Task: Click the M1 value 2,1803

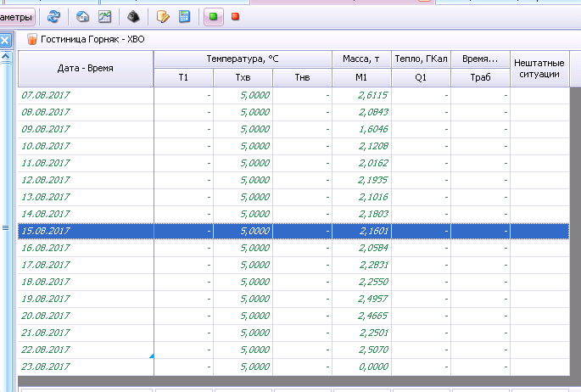Action: (373, 215)
